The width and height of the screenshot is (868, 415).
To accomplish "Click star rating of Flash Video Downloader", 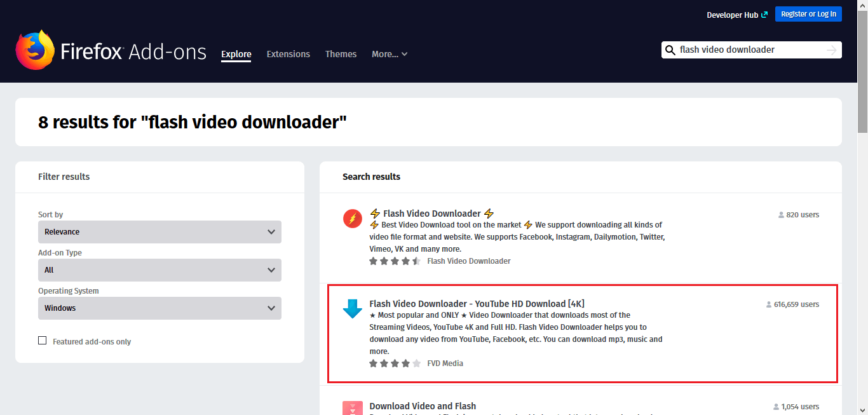I will 395,261.
